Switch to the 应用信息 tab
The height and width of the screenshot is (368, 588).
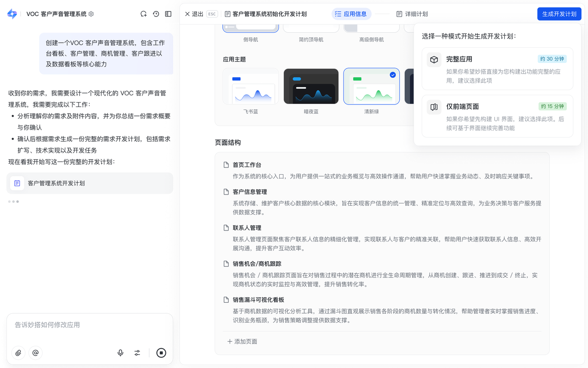[x=351, y=14]
